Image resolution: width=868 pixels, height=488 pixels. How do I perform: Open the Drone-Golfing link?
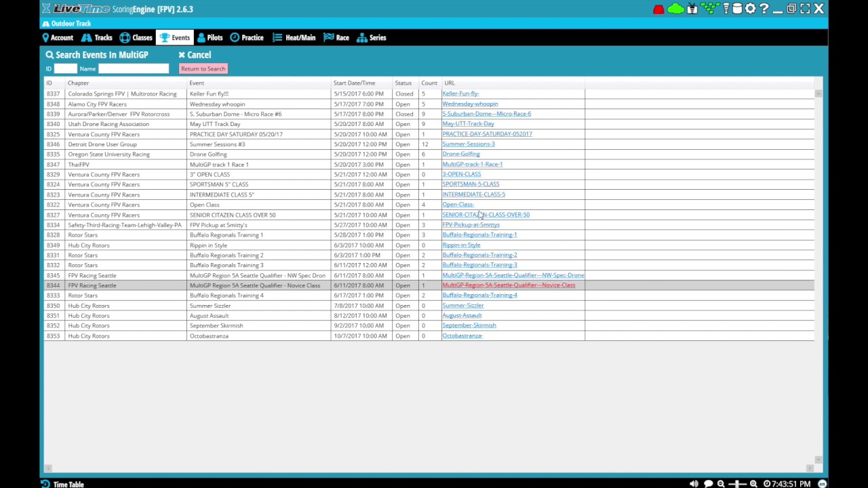pyautogui.click(x=461, y=154)
